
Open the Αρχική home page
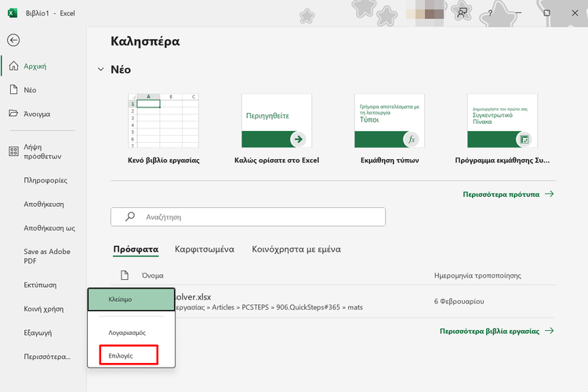[34, 67]
